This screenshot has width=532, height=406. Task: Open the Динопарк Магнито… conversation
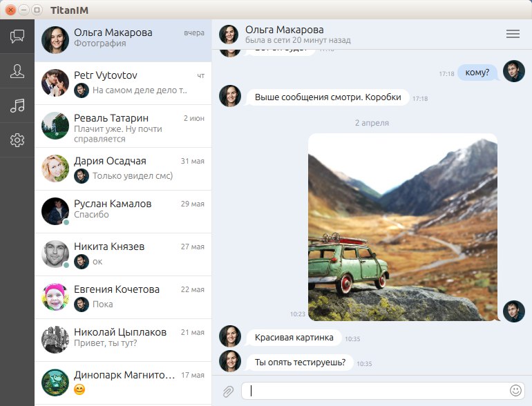click(x=123, y=383)
